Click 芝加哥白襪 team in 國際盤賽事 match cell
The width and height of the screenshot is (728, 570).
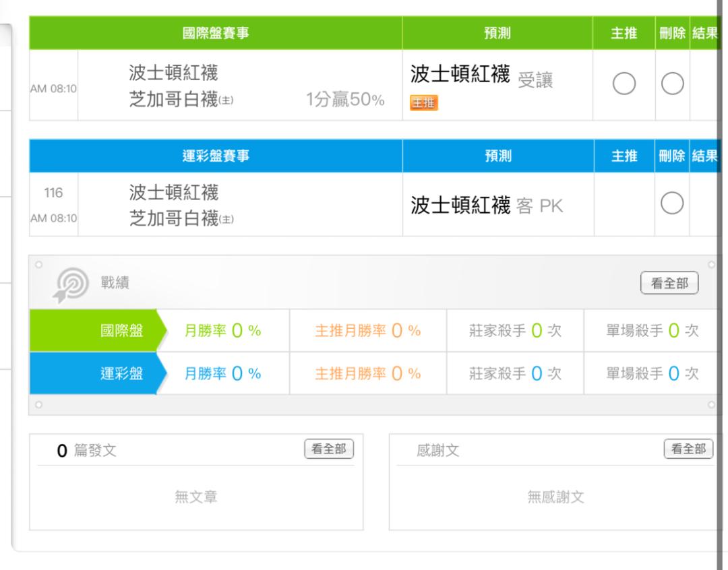181,99
